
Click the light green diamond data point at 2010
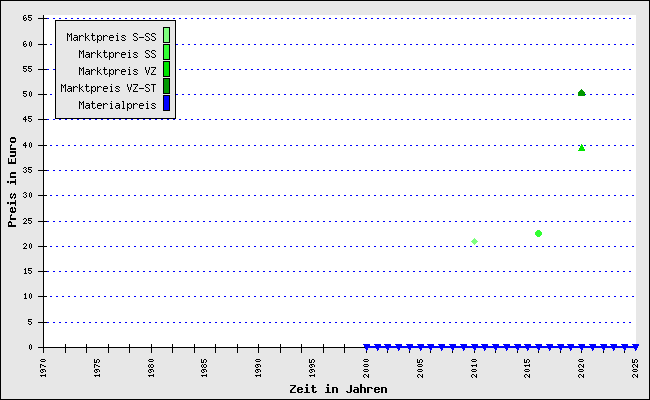pos(474,241)
